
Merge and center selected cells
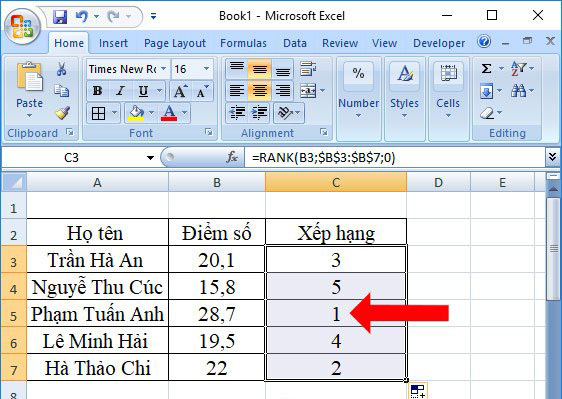coord(308,91)
